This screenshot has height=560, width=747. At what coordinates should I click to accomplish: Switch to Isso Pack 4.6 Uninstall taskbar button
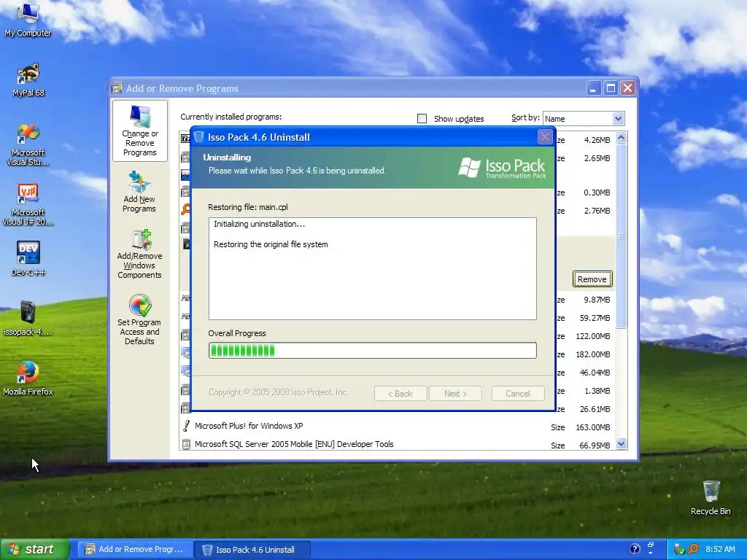[x=252, y=550]
